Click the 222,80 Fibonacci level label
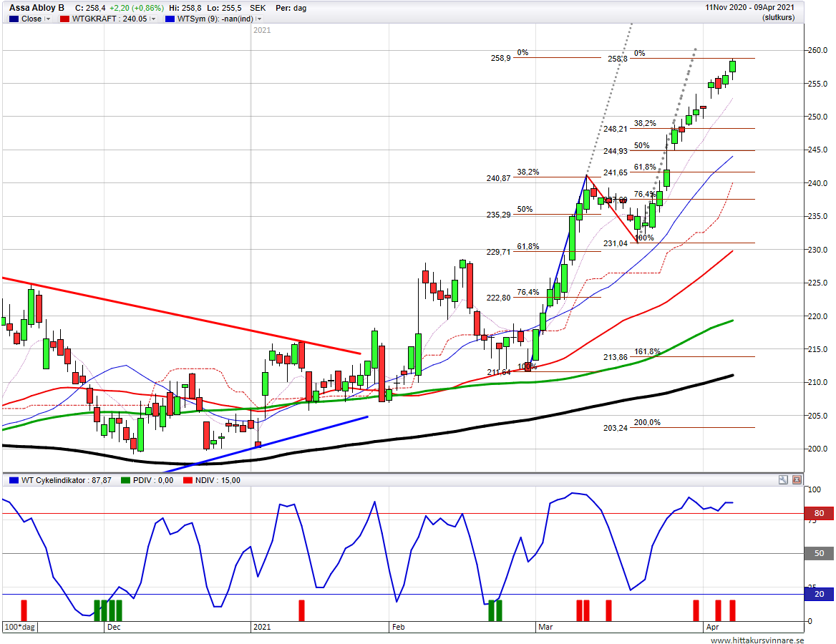This screenshot has width=836, height=644. (x=498, y=298)
